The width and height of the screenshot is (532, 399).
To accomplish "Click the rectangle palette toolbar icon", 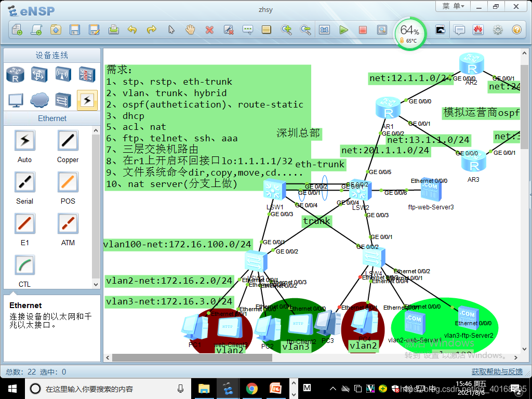I will coord(267,30).
